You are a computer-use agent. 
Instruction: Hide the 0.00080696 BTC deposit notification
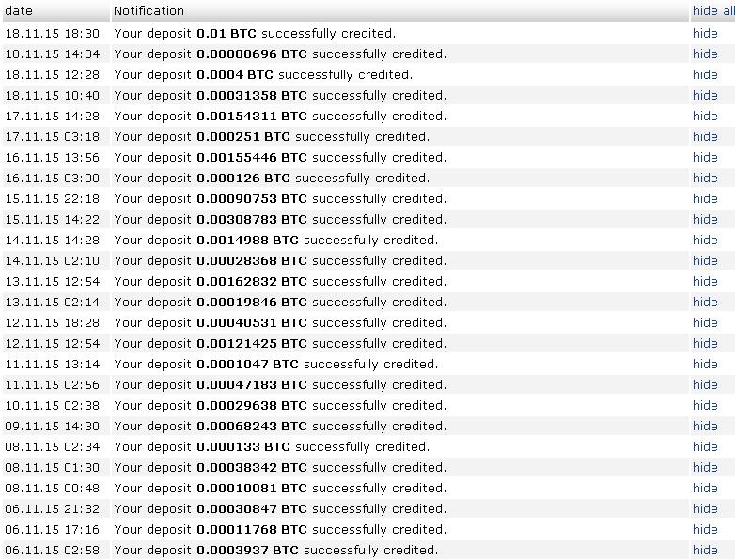[705, 54]
